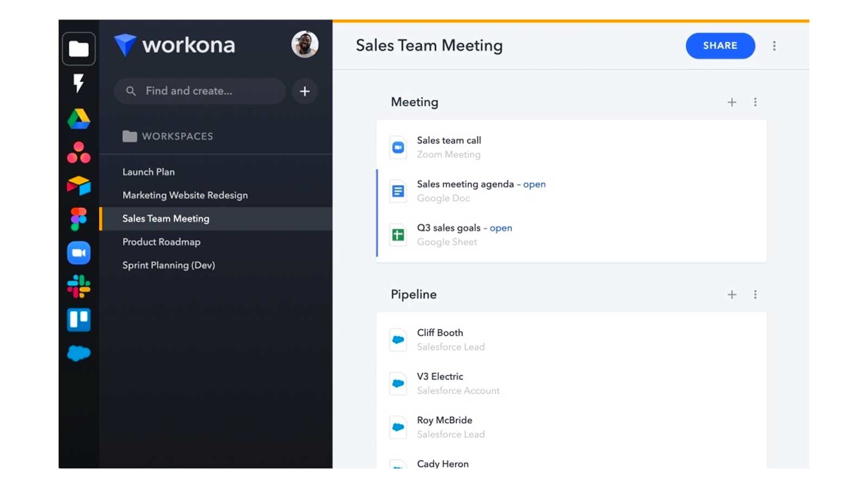The image size is (868, 488).
Task: Click the lightning bolt quick actions icon
Action: tap(79, 84)
